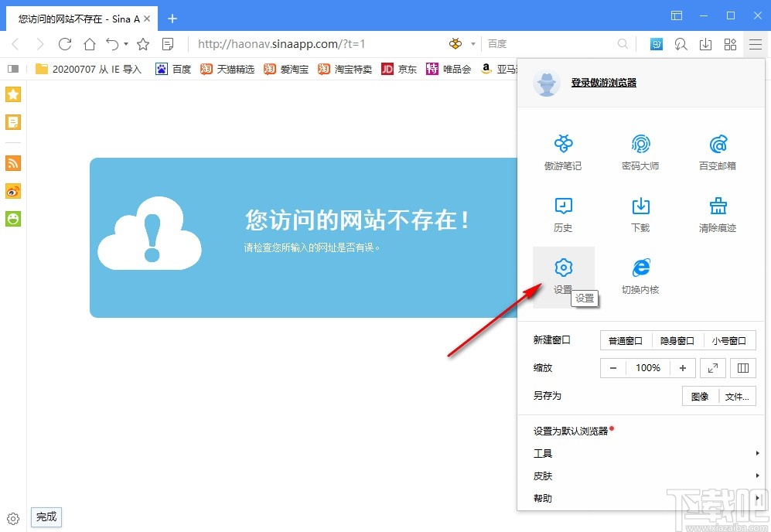Switch browser core (切换内核) icon
The image size is (771, 532).
(x=640, y=275)
